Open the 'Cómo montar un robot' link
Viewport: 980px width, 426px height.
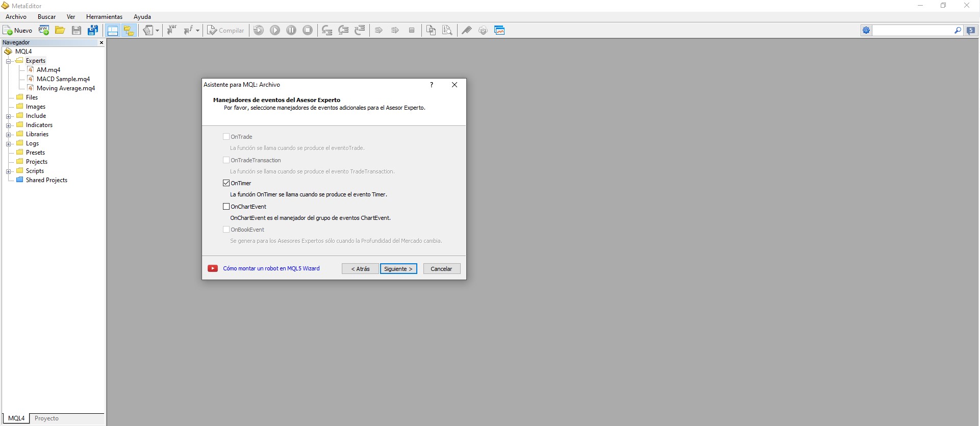click(271, 268)
